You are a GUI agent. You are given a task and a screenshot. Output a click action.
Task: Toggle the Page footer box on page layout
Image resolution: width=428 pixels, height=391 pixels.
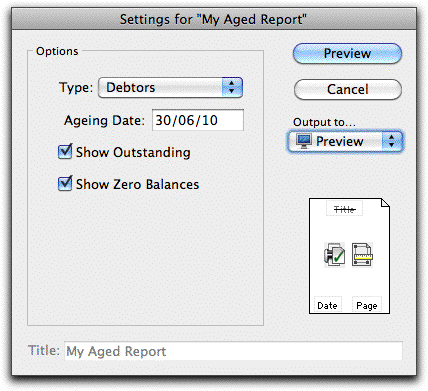tap(367, 305)
